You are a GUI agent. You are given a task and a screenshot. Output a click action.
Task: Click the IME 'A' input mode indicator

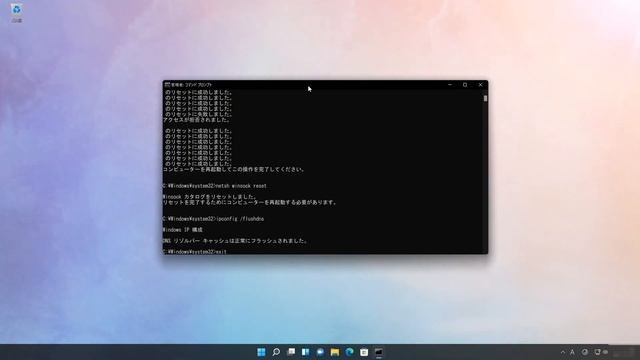pyautogui.click(x=572, y=352)
